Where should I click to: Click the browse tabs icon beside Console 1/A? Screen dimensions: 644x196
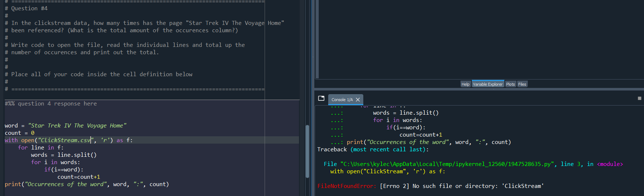[x=321, y=98]
